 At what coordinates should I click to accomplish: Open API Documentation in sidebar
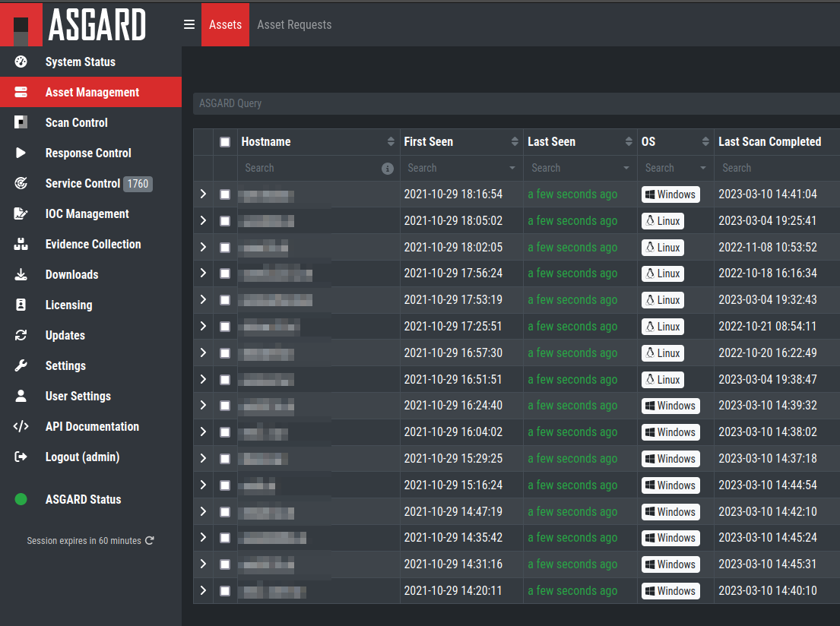point(90,426)
